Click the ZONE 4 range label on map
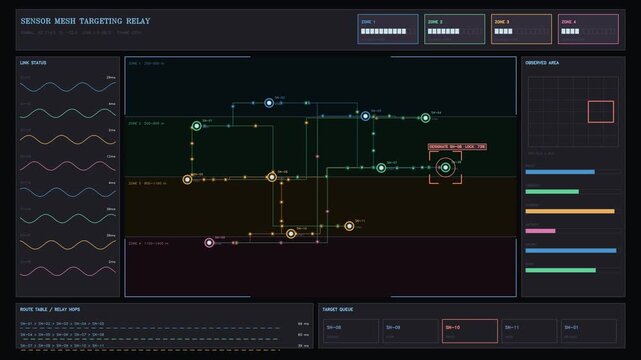 pos(148,244)
